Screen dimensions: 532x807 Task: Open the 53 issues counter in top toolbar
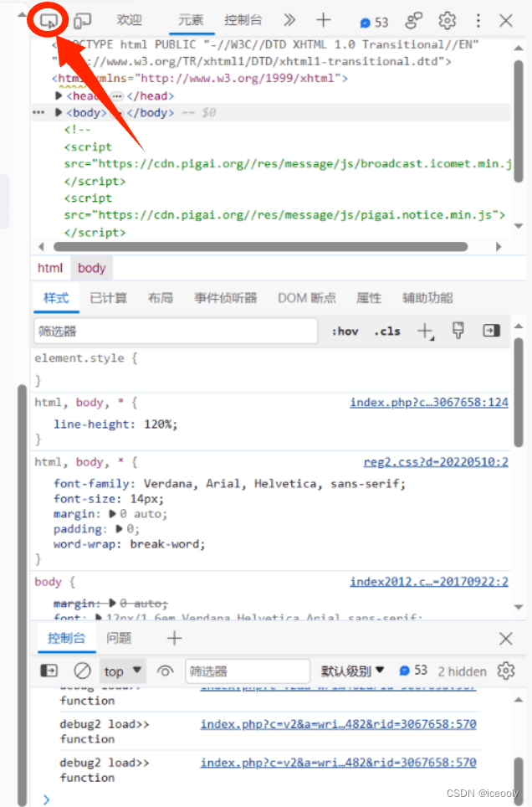(x=374, y=22)
